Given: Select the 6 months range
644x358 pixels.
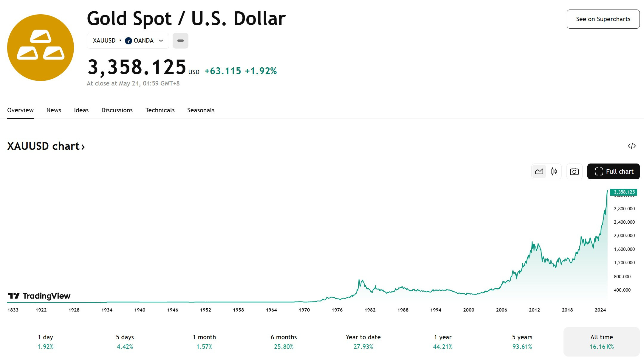Looking at the screenshot, I should pyautogui.click(x=284, y=342).
